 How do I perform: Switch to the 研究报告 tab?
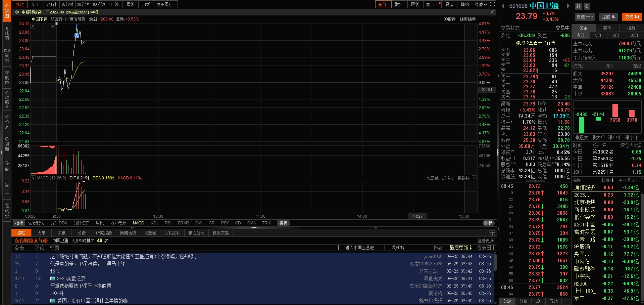[x=104, y=233]
